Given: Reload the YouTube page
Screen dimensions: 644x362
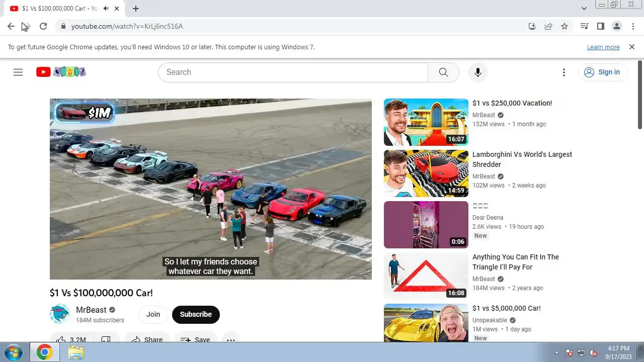Looking at the screenshot, I should pos(43,26).
